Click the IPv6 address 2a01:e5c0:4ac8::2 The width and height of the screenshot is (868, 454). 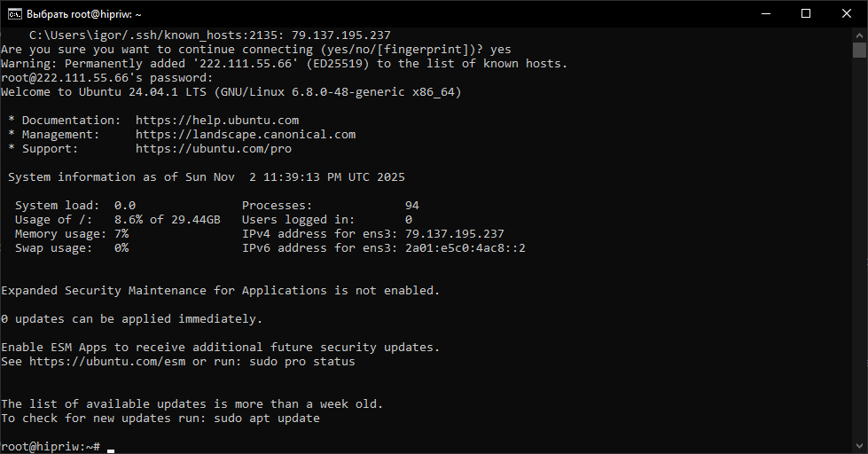pyautogui.click(x=465, y=248)
